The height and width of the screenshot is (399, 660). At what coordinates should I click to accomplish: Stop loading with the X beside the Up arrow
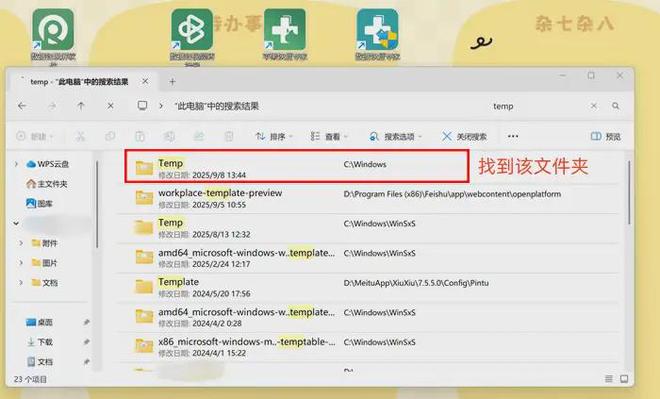click(110, 106)
